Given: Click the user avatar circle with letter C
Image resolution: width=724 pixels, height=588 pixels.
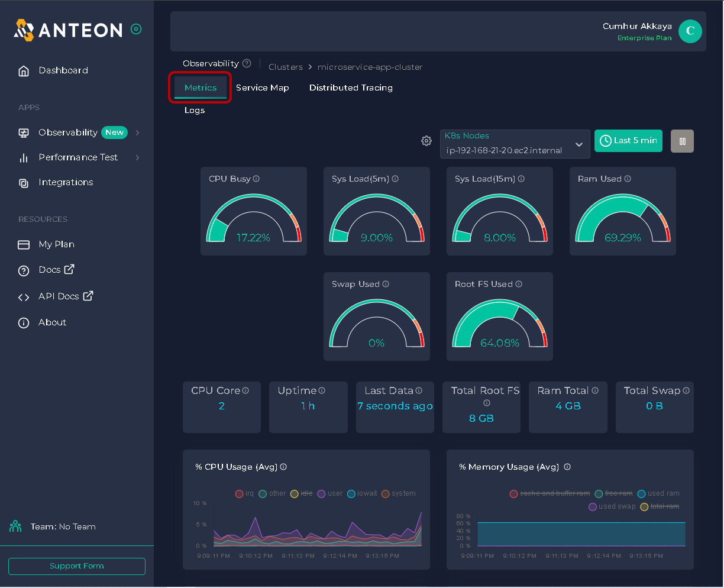Looking at the screenshot, I should tap(690, 31).
